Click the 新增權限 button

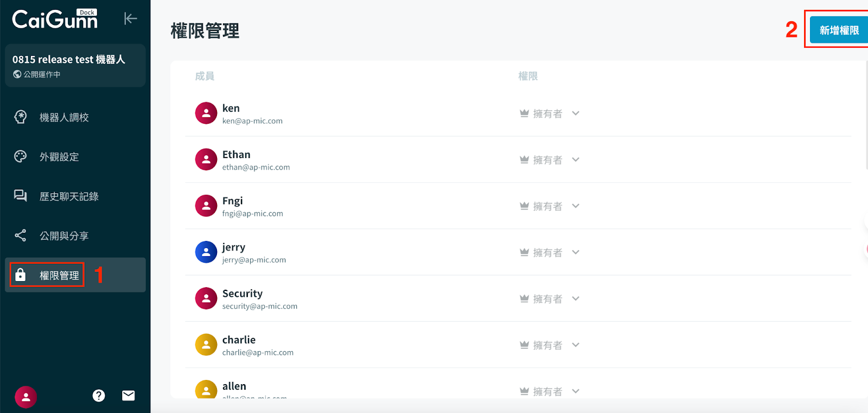839,30
